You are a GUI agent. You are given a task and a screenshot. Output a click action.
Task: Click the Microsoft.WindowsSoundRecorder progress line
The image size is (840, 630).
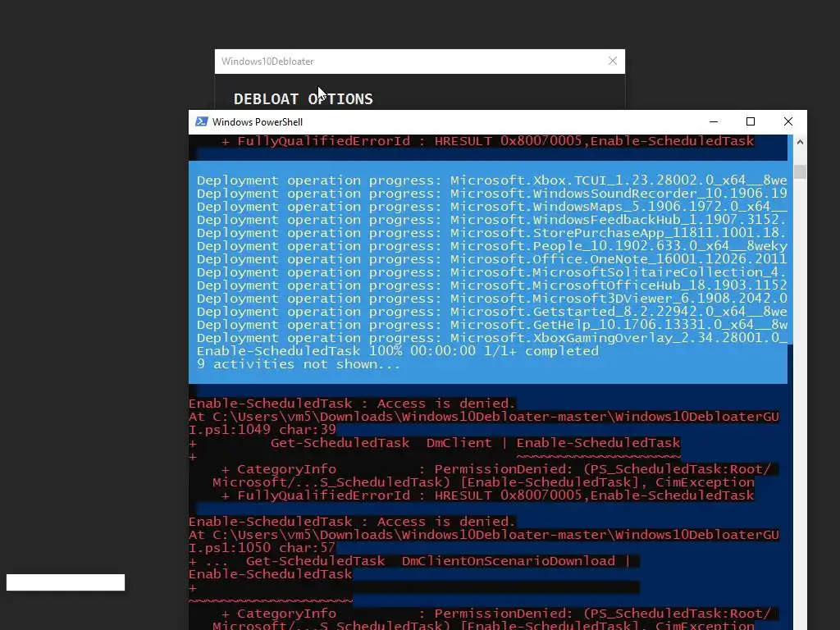pos(492,194)
